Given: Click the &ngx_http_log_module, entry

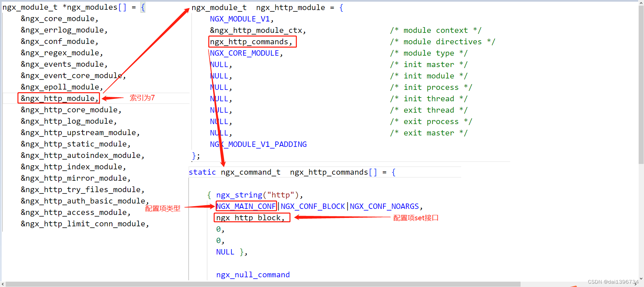Looking at the screenshot, I should click(68, 121).
